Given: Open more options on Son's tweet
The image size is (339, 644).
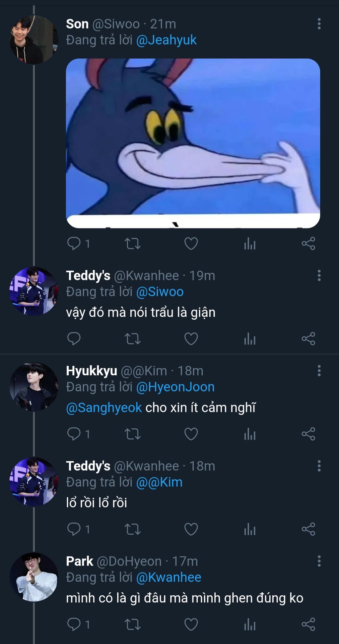Looking at the screenshot, I should click(x=319, y=24).
